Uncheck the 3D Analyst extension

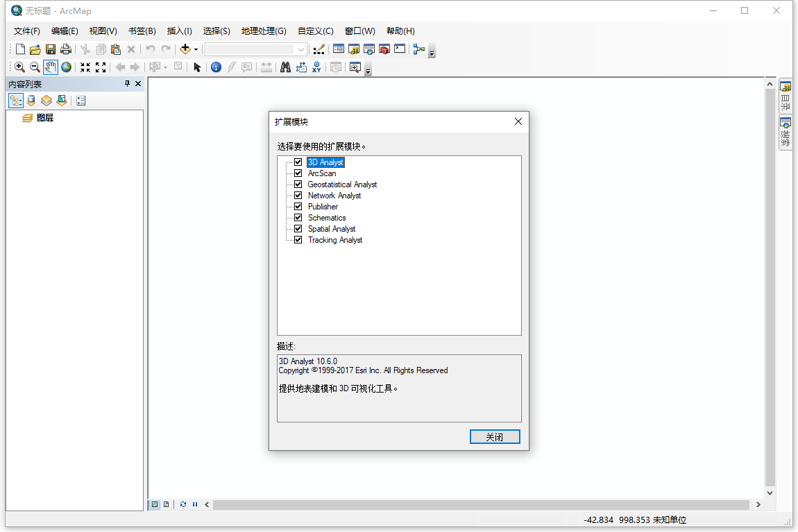point(298,162)
